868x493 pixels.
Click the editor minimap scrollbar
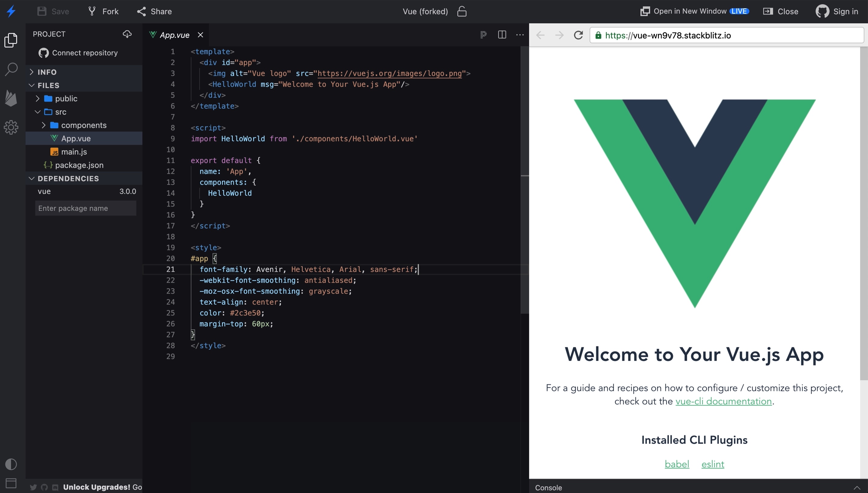[524, 179]
